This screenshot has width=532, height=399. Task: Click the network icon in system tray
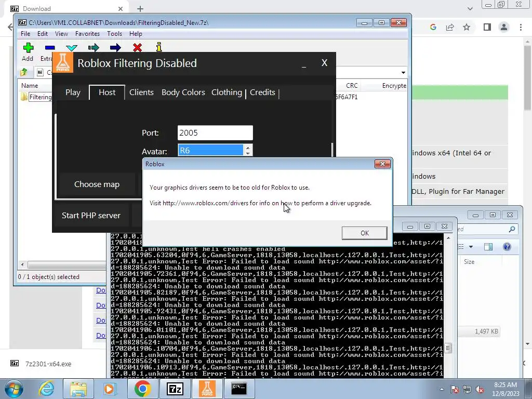467,389
